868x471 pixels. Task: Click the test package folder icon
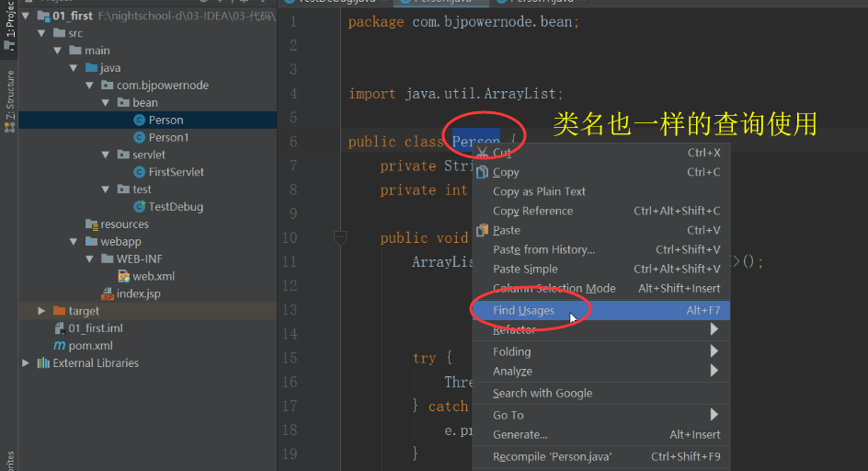click(x=123, y=190)
